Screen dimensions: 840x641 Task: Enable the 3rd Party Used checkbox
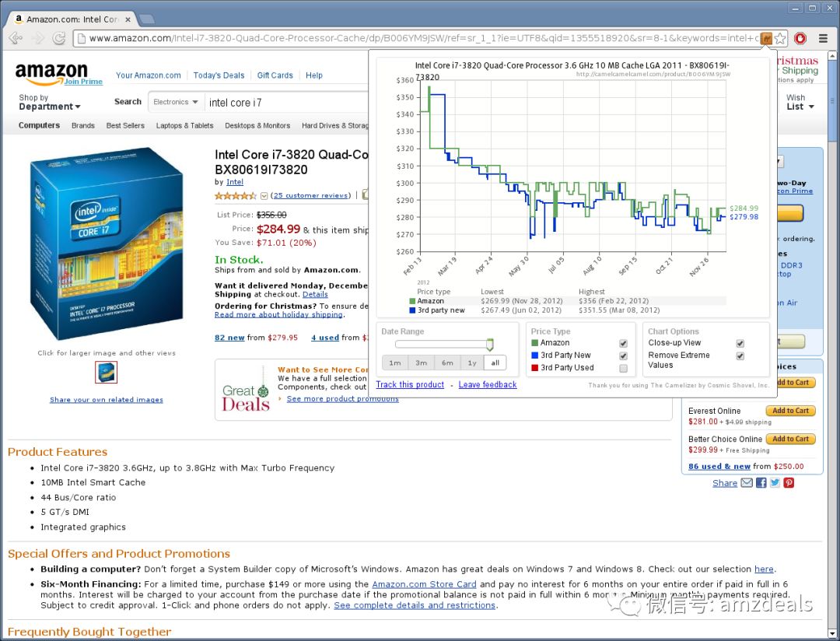pos(623,368)
